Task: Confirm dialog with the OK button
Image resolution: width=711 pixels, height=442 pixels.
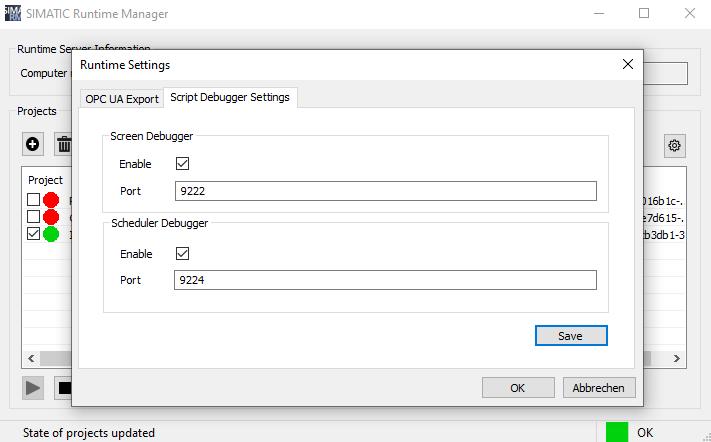Action: coord(518,388)
